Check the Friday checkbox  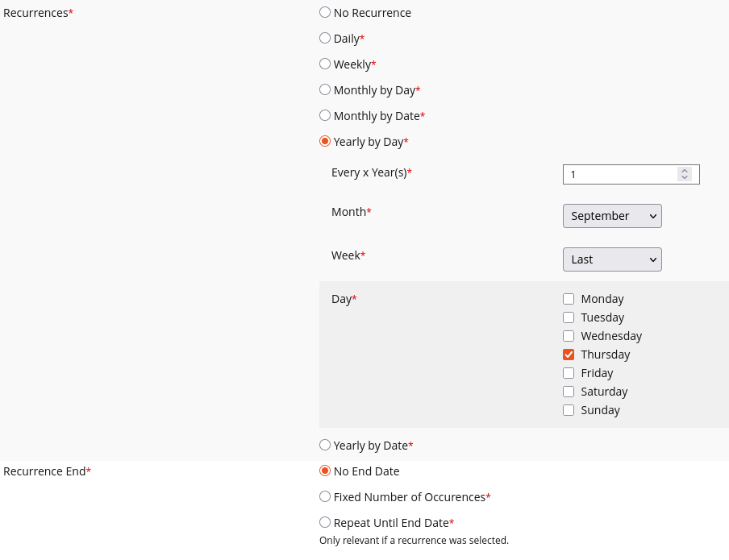pos(569,373)
